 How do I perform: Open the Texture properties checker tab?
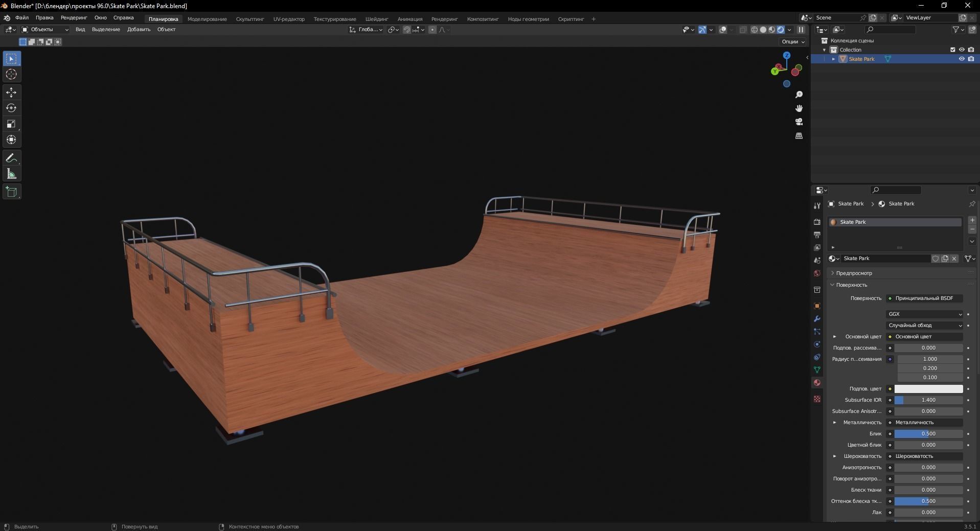pyautogui.click(x=817, y=399)
